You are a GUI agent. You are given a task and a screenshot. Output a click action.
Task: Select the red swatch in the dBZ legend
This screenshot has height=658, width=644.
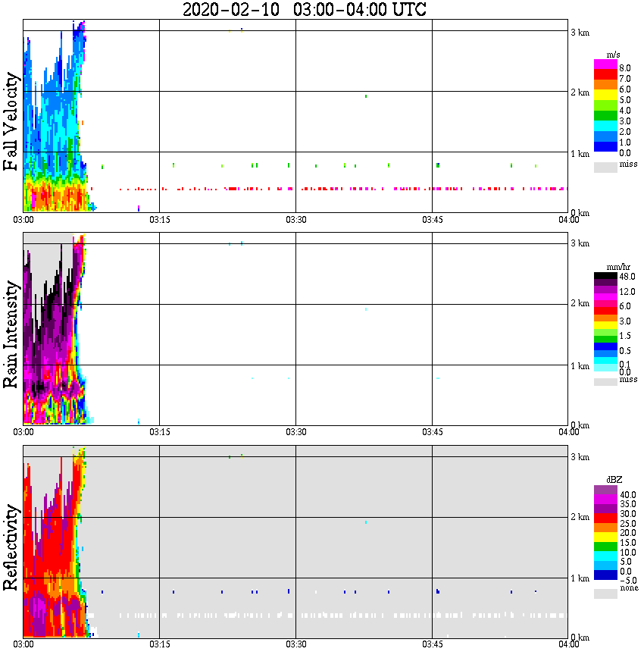coord(605,519)
